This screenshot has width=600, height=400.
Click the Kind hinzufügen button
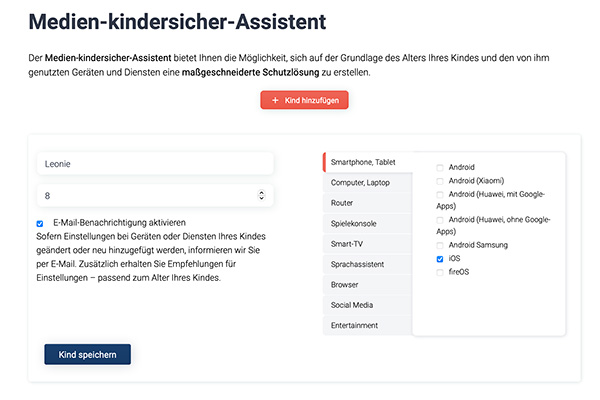(x=304, y=100)
